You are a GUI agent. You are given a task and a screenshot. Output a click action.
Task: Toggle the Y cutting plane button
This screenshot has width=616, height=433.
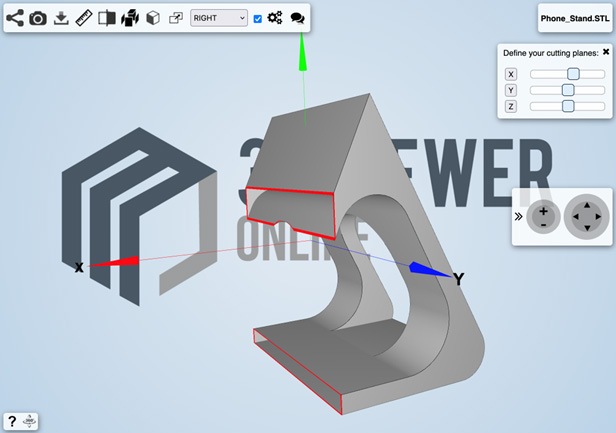coord(511,90)
